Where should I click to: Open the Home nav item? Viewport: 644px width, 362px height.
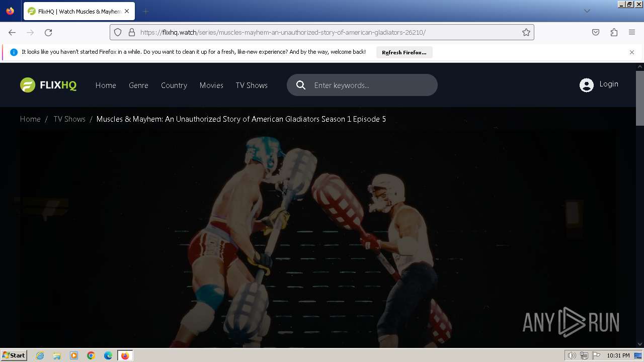click(106, 85)
